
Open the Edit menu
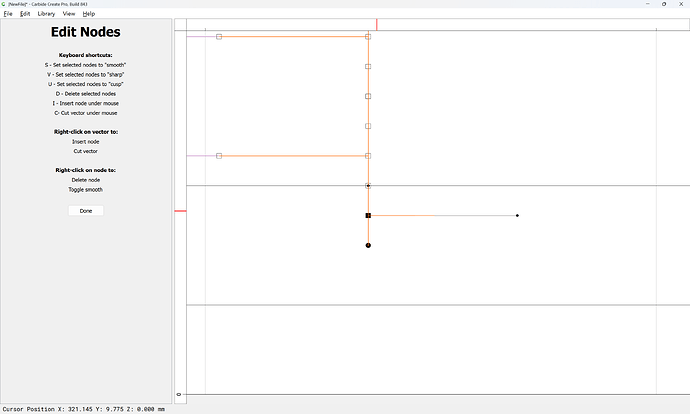25,14
